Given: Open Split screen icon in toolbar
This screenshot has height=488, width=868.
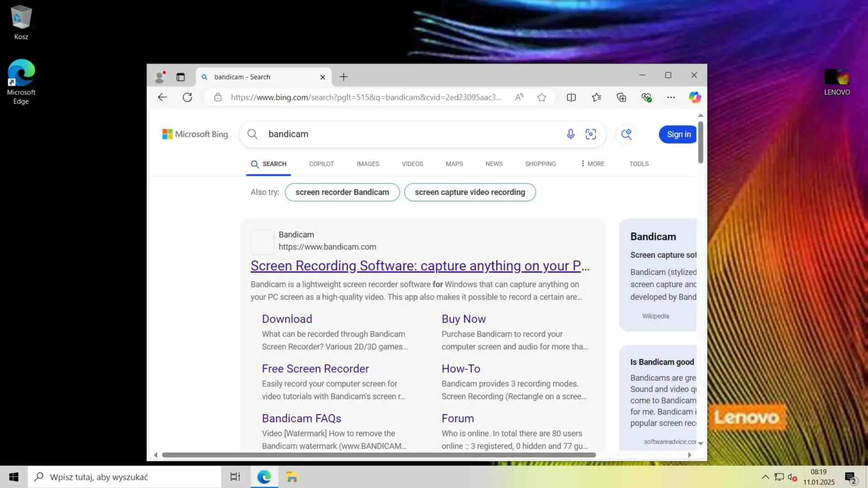Looking at the screenshot, I should click(571, 97).
